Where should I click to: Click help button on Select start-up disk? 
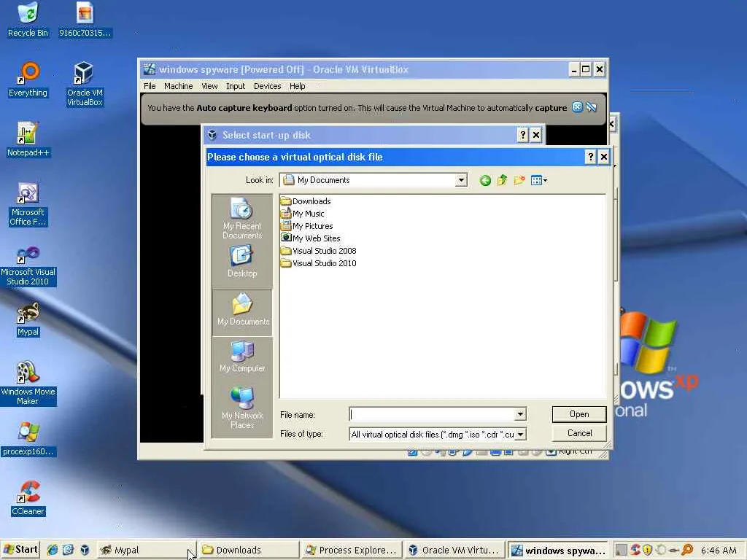click(x=522, y=135)
